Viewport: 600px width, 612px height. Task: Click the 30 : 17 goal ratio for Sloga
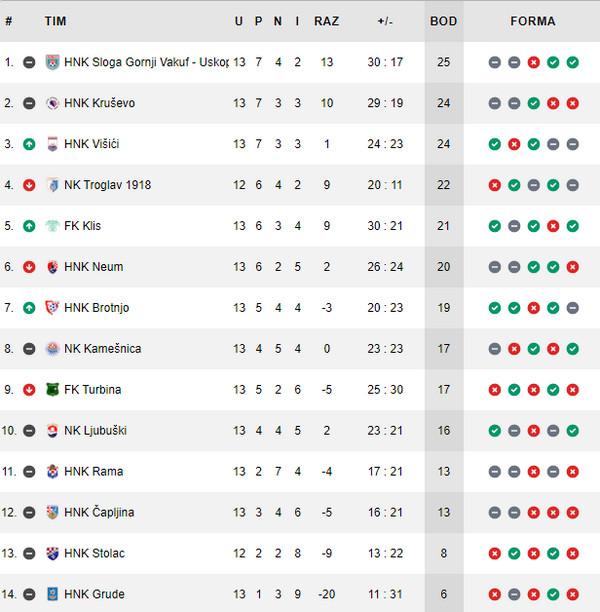385,62
